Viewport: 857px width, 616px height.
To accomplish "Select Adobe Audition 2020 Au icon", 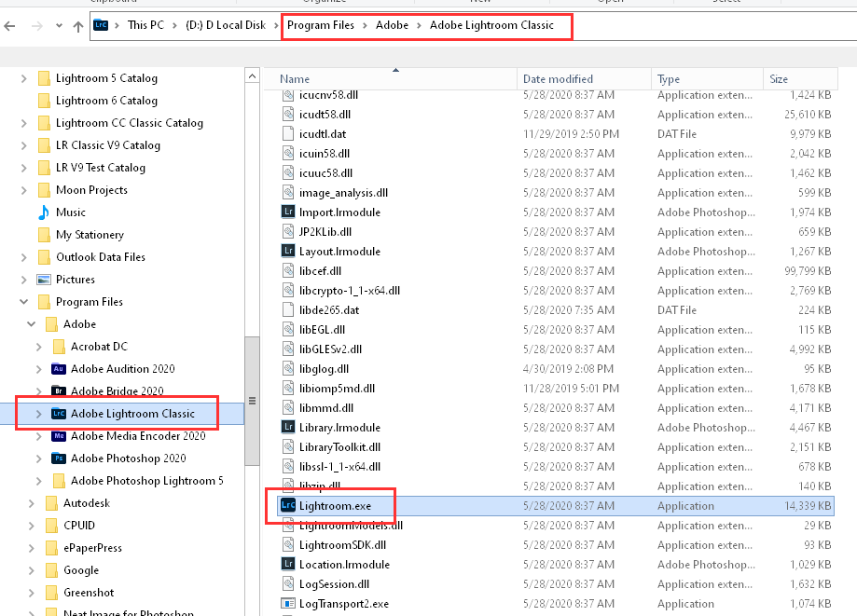I will [59, 369].
